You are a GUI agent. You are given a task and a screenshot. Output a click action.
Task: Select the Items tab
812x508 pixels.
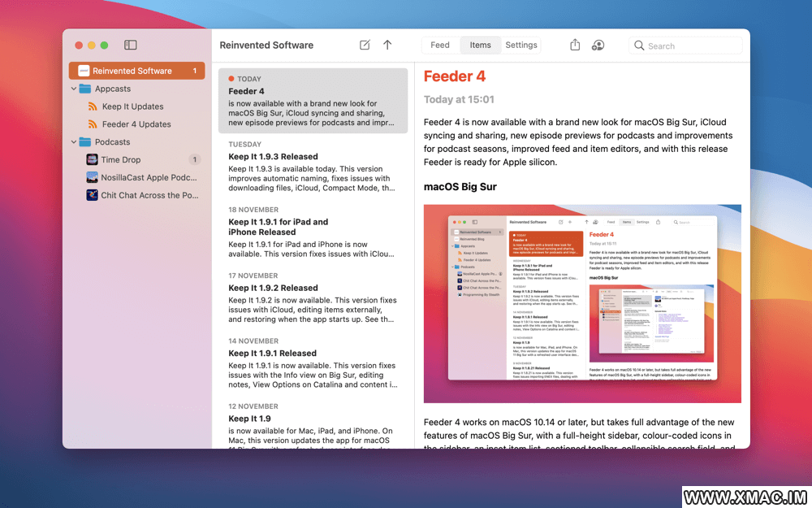pos(480,46)
